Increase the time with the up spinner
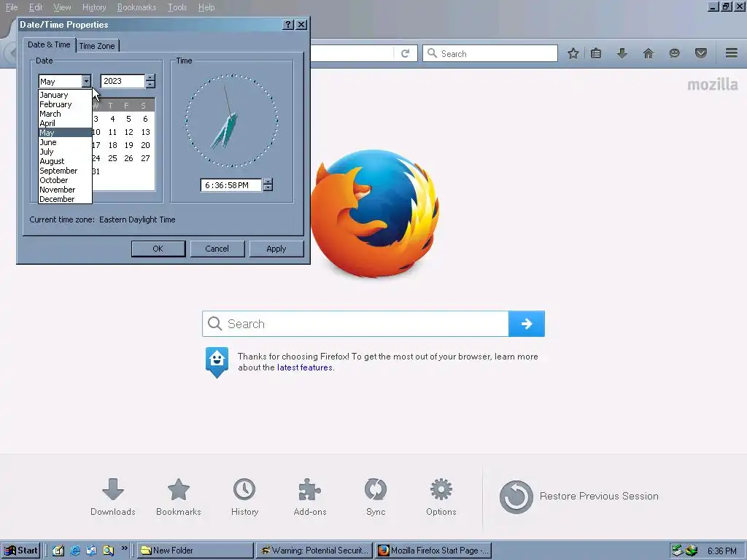 tap(268, 182)
